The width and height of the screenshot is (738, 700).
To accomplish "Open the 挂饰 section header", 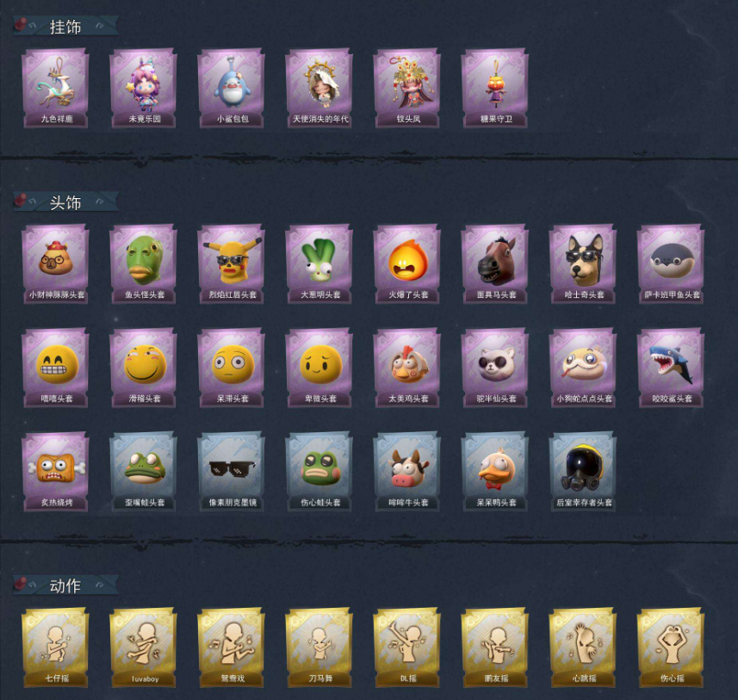I will pyautogui.click(x=66, y=27).
